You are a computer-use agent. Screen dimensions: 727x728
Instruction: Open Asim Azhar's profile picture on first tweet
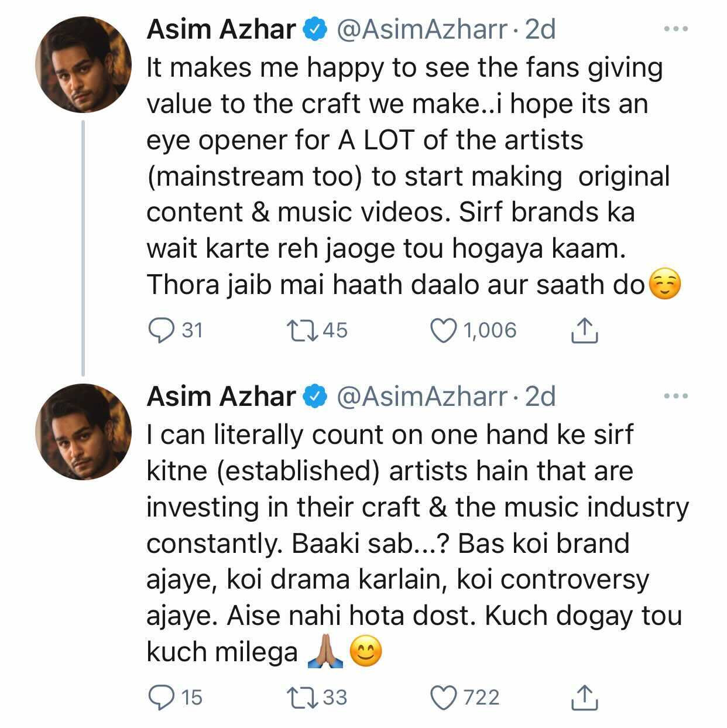pyautogui.click(x=83, y=64)
